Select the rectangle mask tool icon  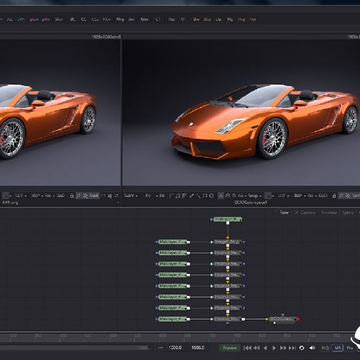click(x=205, y=196)
